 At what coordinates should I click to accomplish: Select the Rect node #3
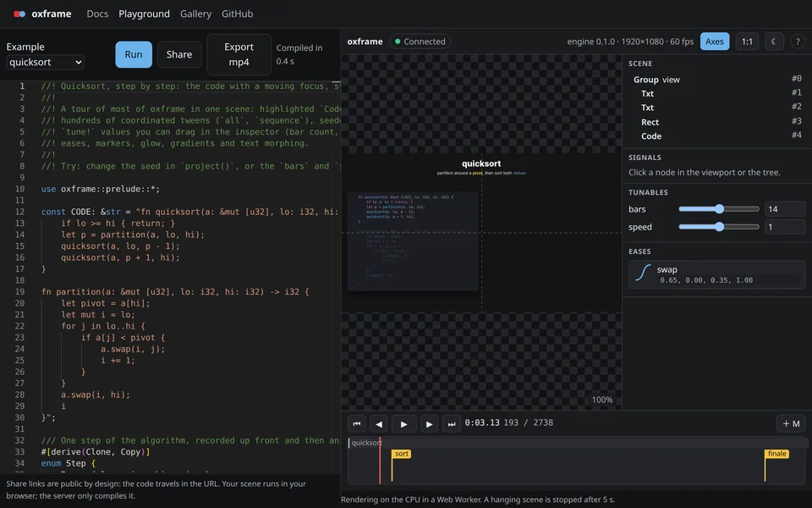click(x=716, y=122)
